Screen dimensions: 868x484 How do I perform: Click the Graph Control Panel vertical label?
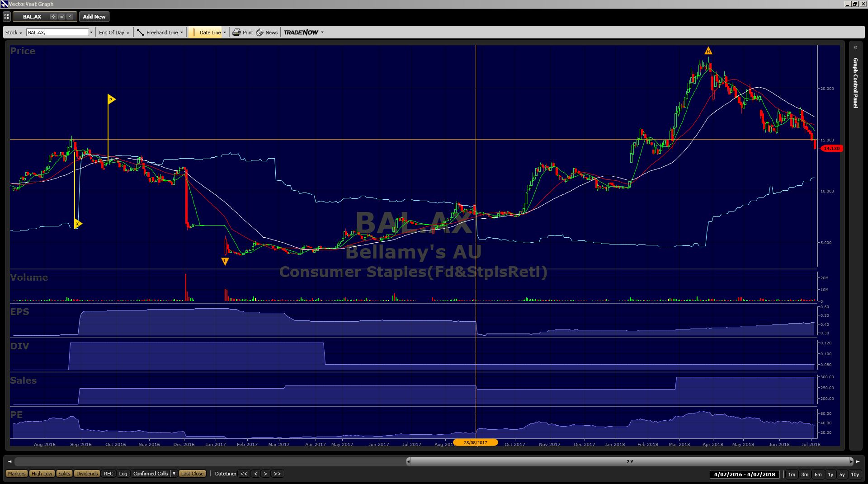click(855, 83)
